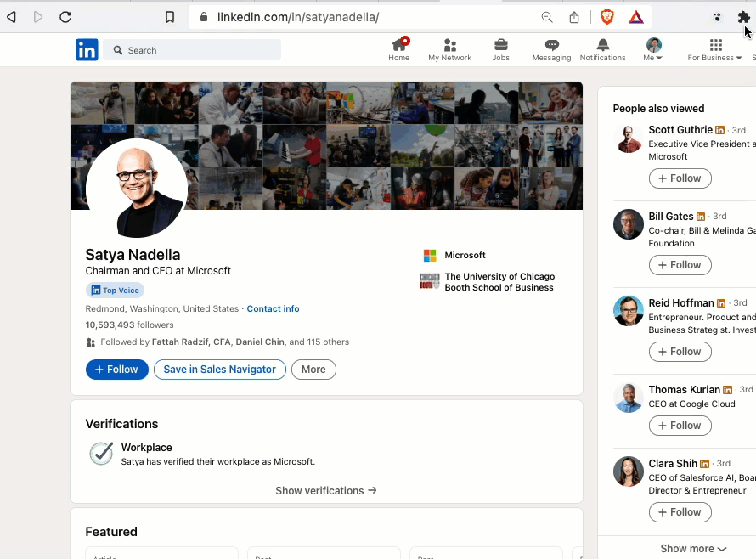Click the LinkedIn search field

192,50
